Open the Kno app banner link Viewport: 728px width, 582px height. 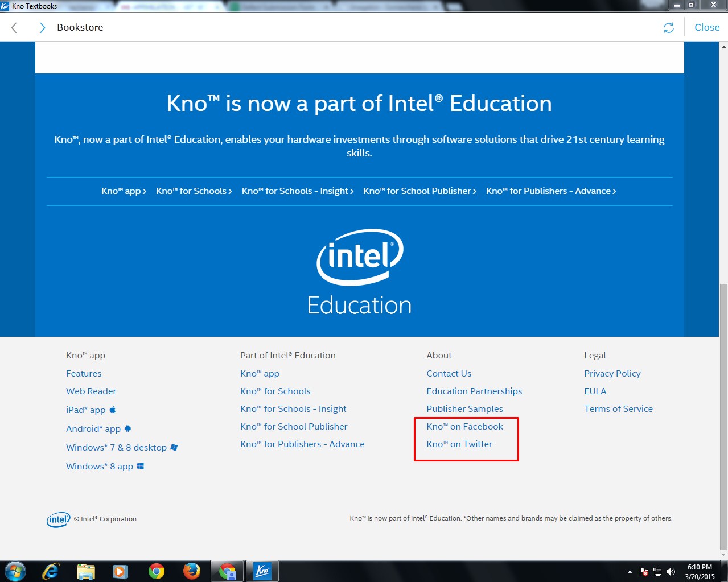click(x=124, y=191)
